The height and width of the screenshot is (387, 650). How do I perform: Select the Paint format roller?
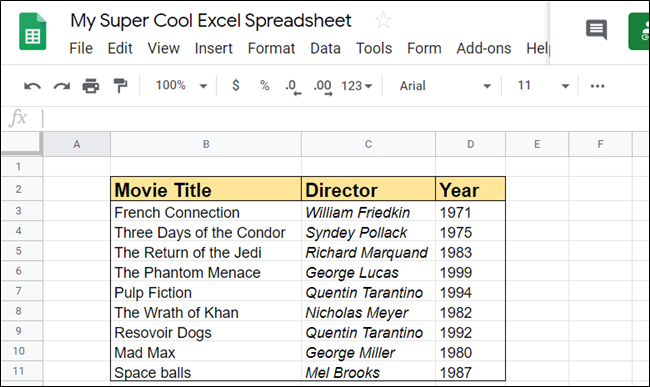coord(120,86)
